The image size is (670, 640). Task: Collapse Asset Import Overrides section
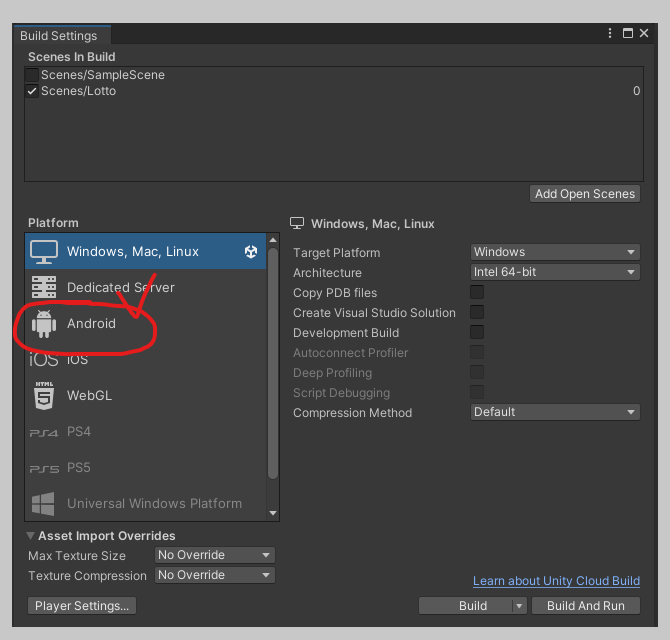point(30,536)
